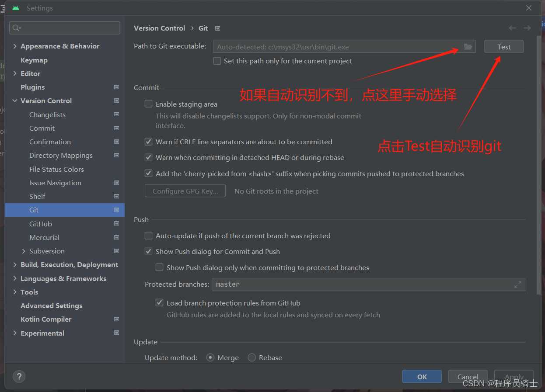The width and height of the screenshot is (545, 392).
Task: Click the screen icon next to Plugins entry
Action: tap(116, 87)
